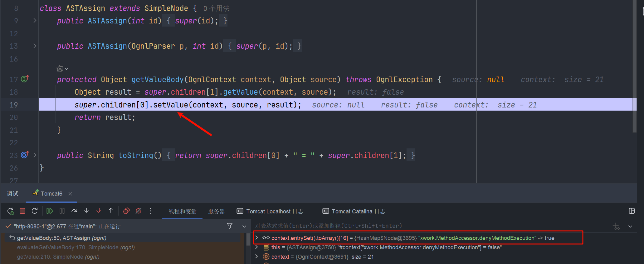Screen dimensions: 644x264
Task: Expand the 'this' variable node
Action: (x=256, y=247)
